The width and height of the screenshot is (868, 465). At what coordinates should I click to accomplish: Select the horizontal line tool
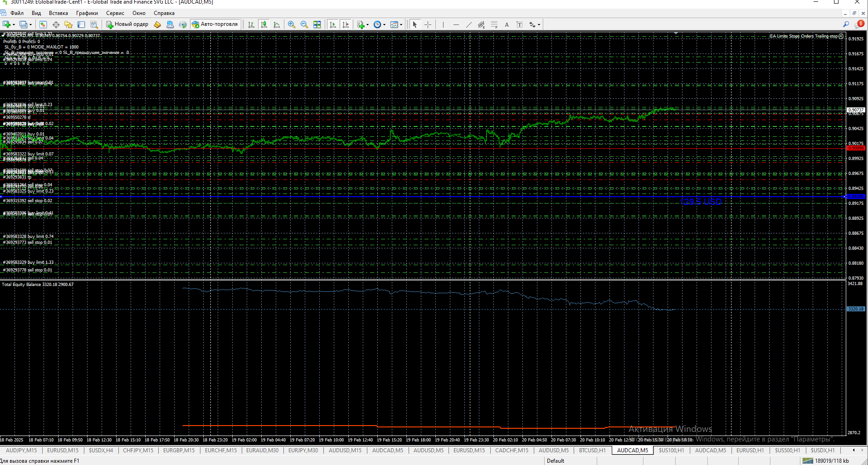pyautogui.click(x=456, y=24)
